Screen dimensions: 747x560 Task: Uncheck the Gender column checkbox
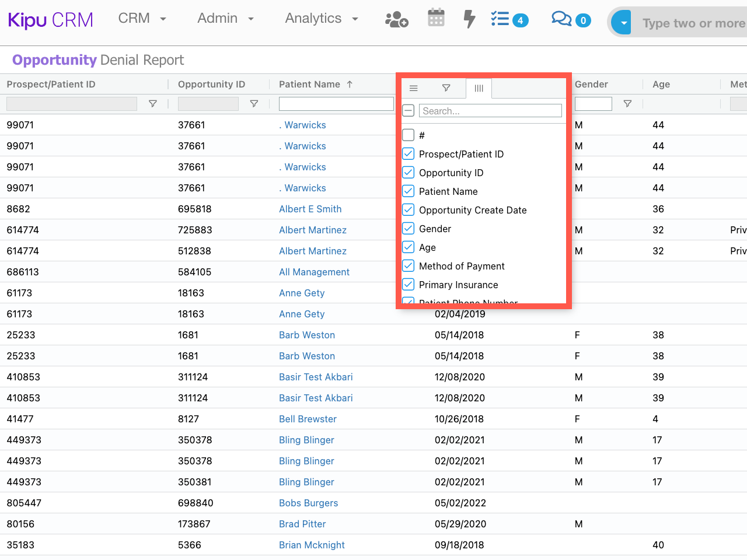coord(409,229)
